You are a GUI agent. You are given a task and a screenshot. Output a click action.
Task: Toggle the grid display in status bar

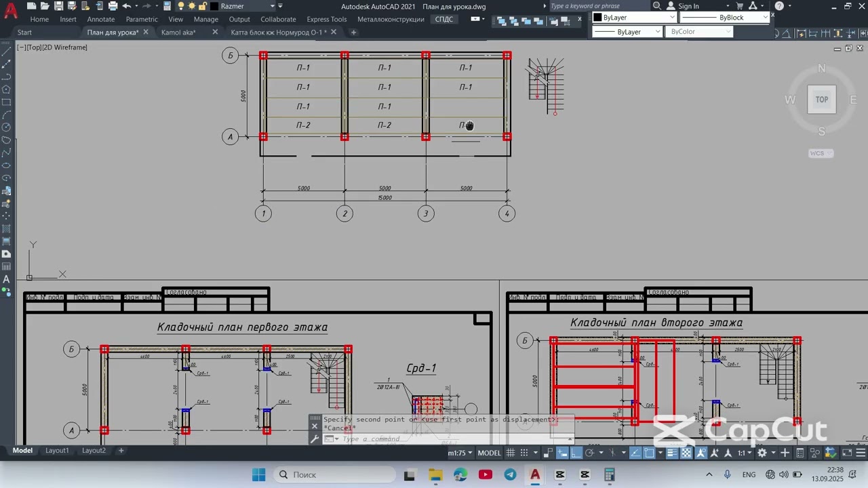pyautogui.click(x=511, y=453)
